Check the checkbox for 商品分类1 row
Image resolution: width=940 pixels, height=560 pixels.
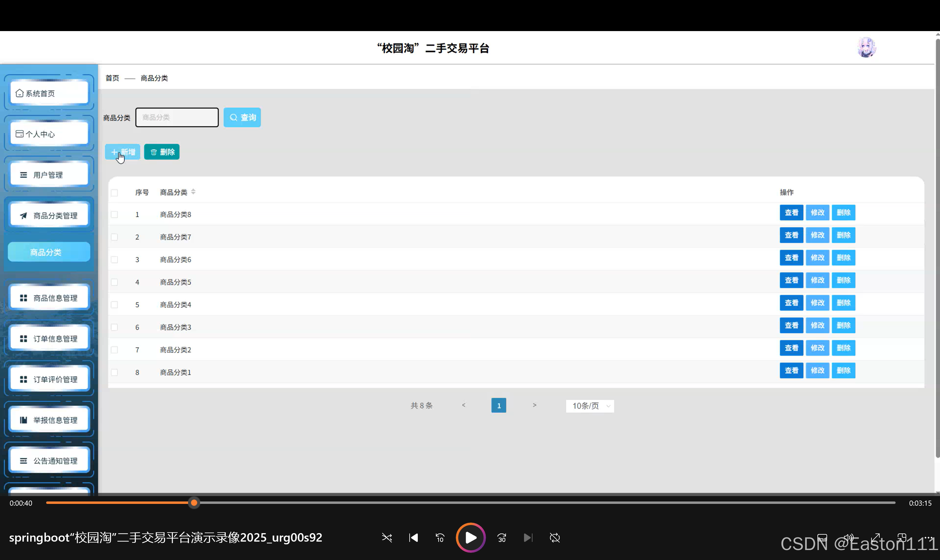[114, 372]
